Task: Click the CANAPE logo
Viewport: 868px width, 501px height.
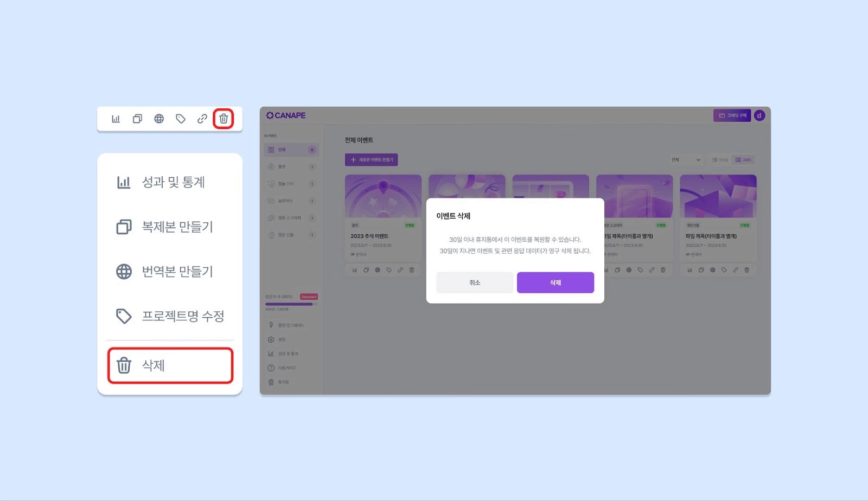Action: (286, 115)
